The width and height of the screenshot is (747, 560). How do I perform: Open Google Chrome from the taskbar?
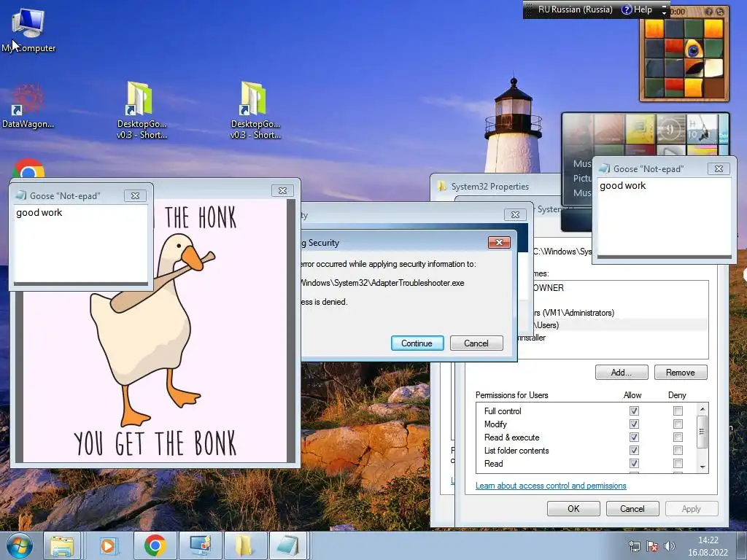tap(155, 545)
